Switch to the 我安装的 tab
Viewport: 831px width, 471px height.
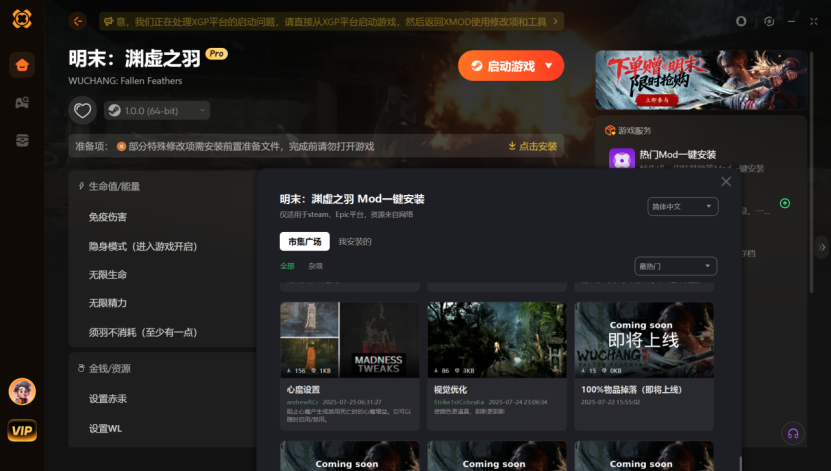point(355,241)
